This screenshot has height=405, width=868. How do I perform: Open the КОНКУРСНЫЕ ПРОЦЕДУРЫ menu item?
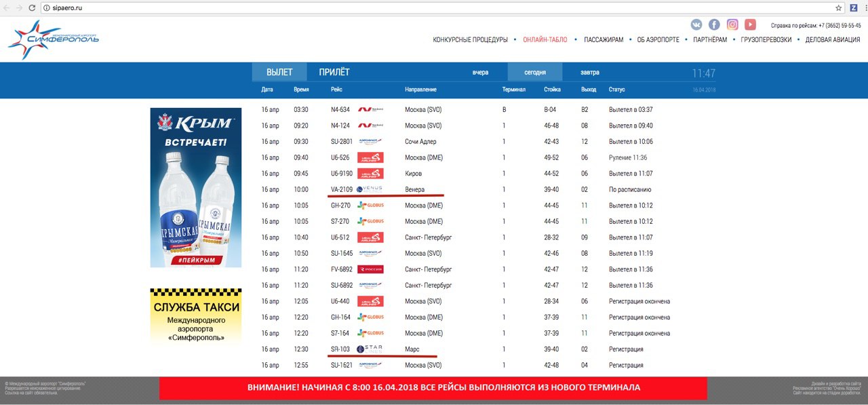(x=471, y=40)
